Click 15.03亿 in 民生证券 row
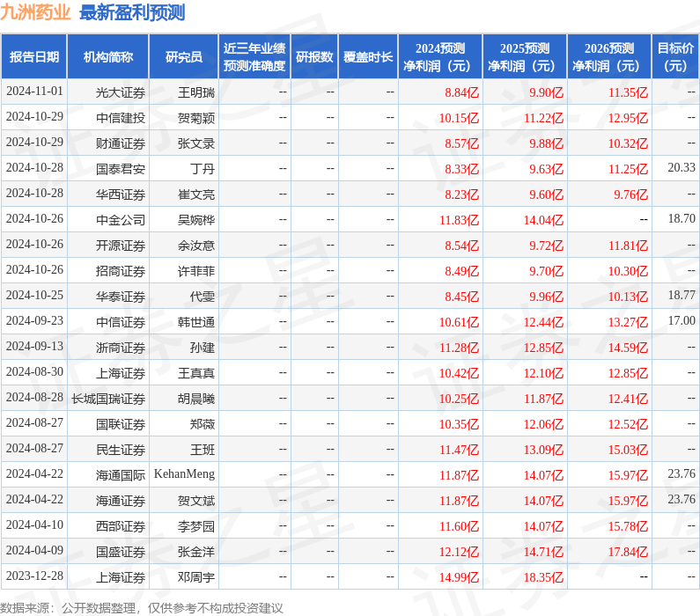700x616 pixels. (628, 450)
